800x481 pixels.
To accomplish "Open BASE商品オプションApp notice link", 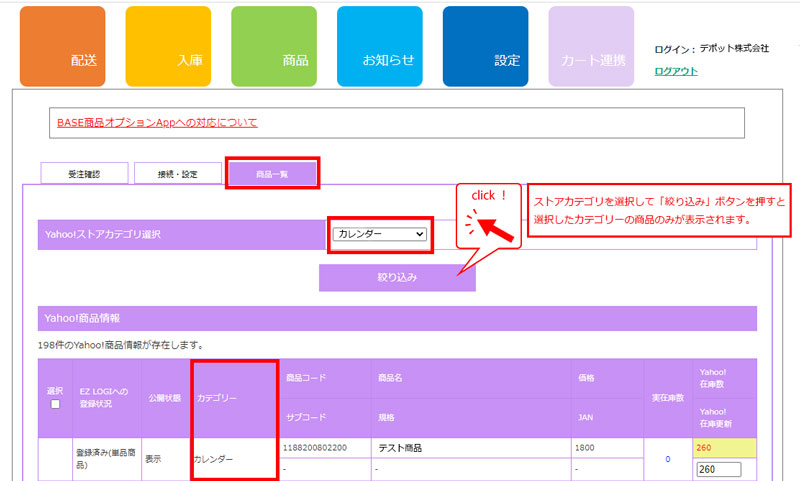I will pos(157,123).
